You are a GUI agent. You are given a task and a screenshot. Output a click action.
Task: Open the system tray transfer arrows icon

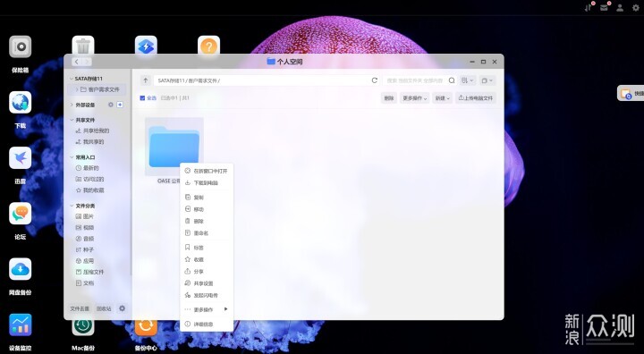click(x=589, y=7)
